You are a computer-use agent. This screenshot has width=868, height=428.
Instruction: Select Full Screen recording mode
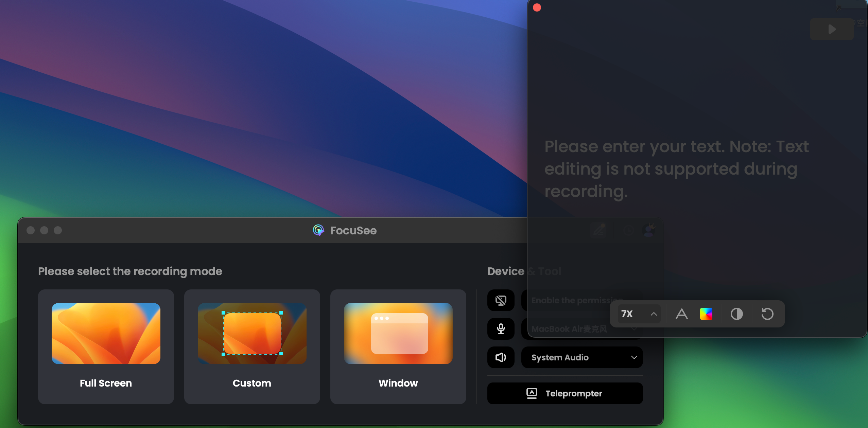point(106,346)
